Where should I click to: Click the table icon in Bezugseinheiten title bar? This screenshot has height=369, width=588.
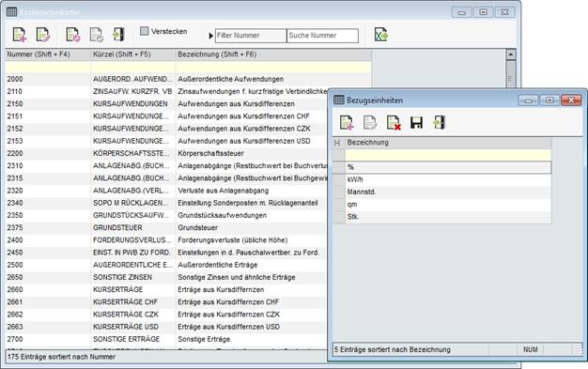(x=339, y=100)
